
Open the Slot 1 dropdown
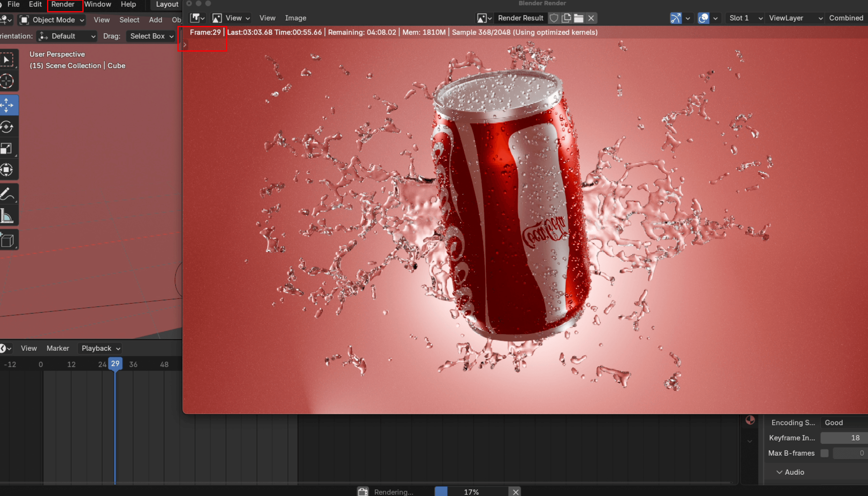pos(745,18)
